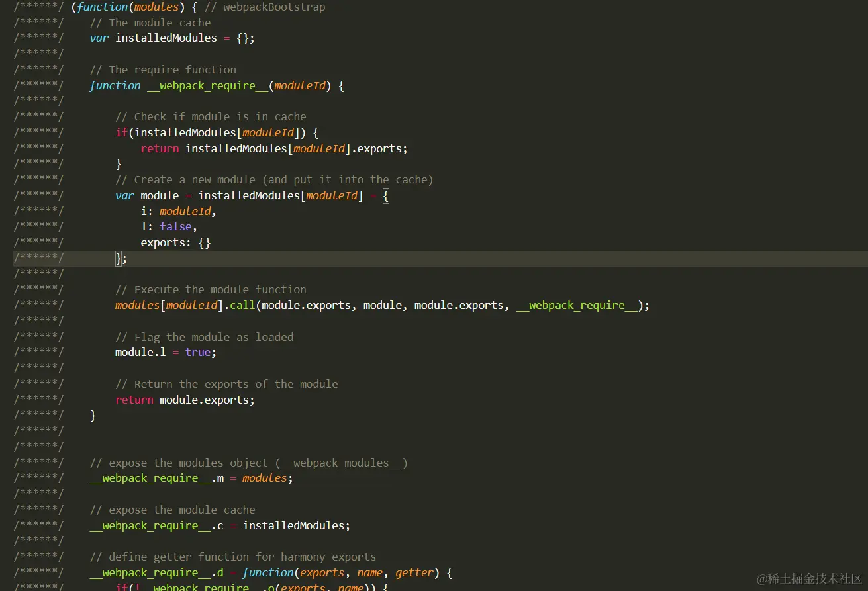Click the 'modules[moduleId].call(...)' statement
The image size is (868, 591).
[x=383, y=305]
